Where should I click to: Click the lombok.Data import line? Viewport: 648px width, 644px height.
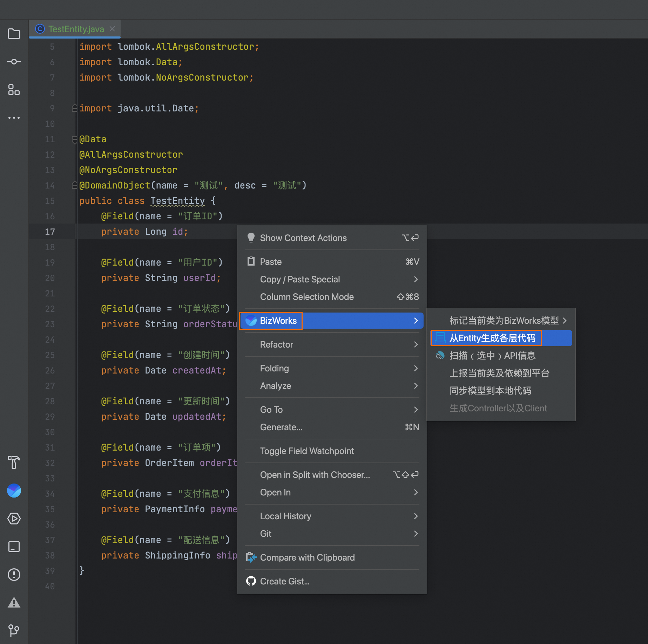(131, 62)
